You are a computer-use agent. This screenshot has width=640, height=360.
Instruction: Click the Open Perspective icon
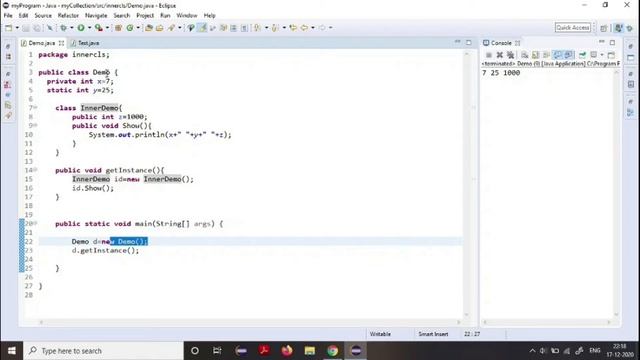(x=604, y=28)
